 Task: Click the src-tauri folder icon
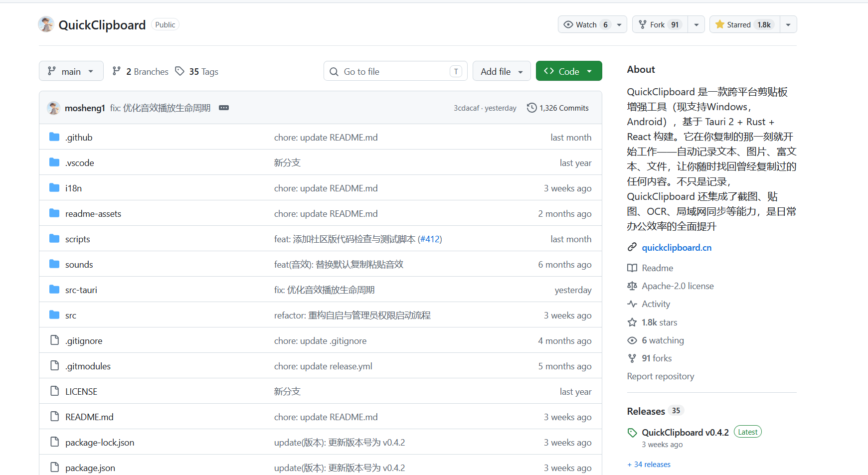point(54,290)
